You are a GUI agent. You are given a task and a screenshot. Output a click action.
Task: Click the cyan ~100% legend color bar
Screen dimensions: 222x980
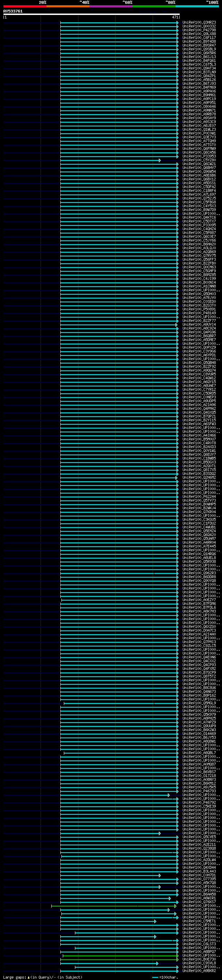197,6
